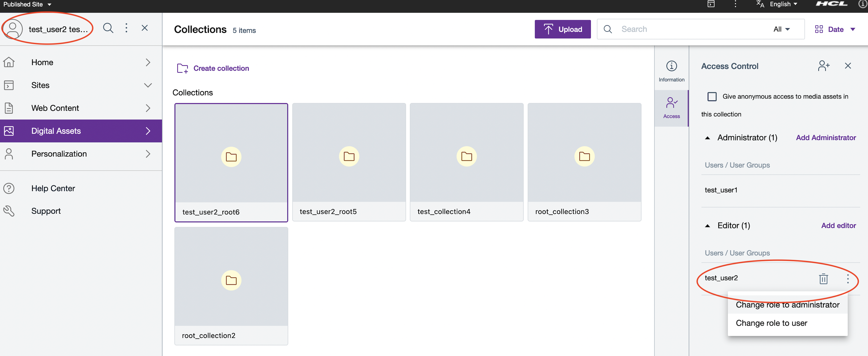Select Change role to user
Viewport: 868px width, 356px height.
771,323
